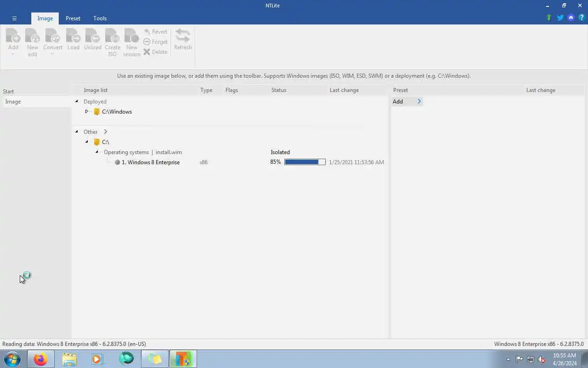Click the Revert toolbar item
Viewport: 588px width, 368px height.
(x=155, y=32)
